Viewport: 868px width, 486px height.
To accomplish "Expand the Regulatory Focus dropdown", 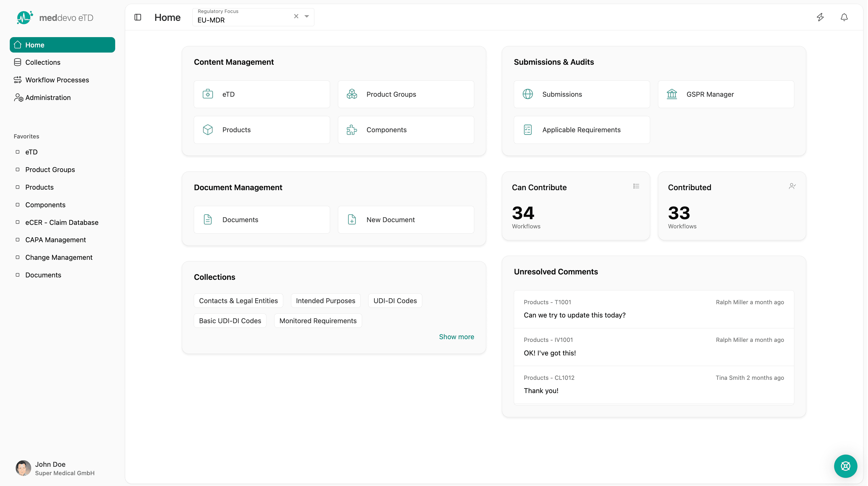I will pos(306,16).
